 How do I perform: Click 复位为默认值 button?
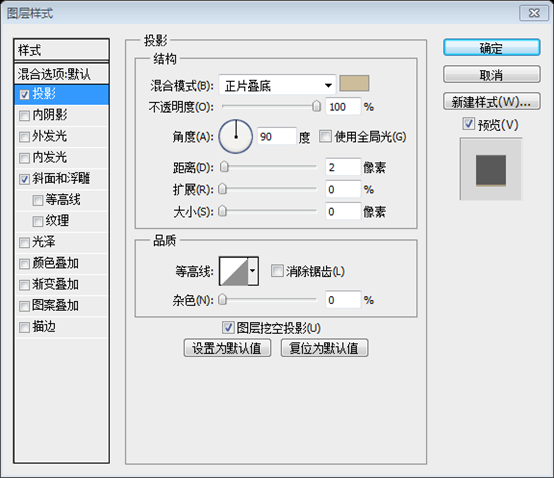pos(324,348)
